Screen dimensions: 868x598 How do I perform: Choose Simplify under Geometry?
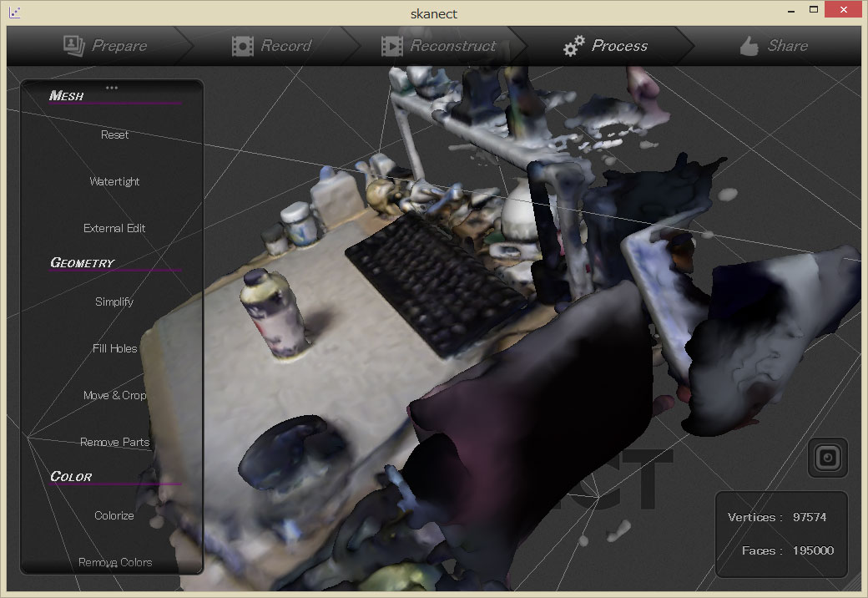[x=114, y=302]
